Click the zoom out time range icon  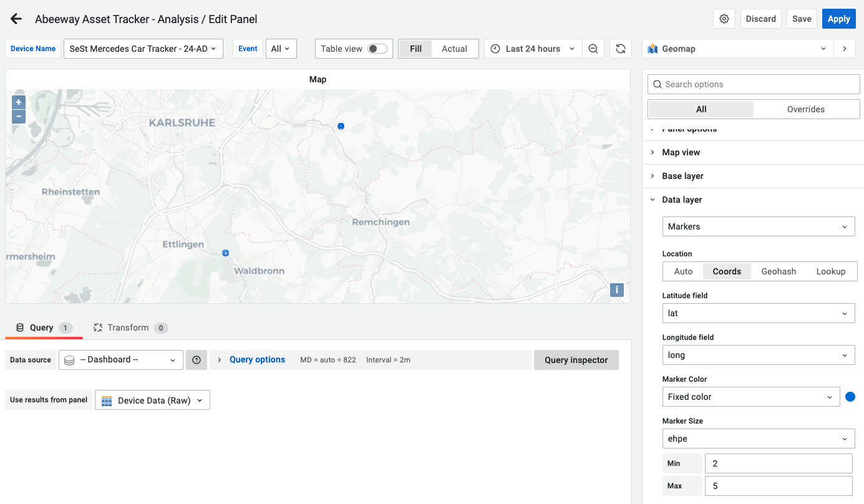tap(593, 49)
